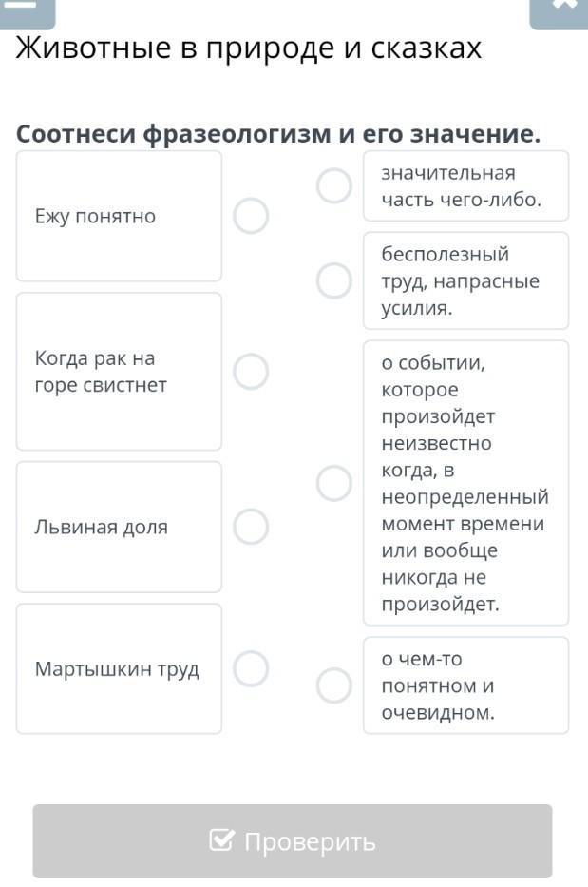Screen dimensions: 588x887
Task: Toggle the connector circle for "Львиная доля"
Action: pos(251,527)
